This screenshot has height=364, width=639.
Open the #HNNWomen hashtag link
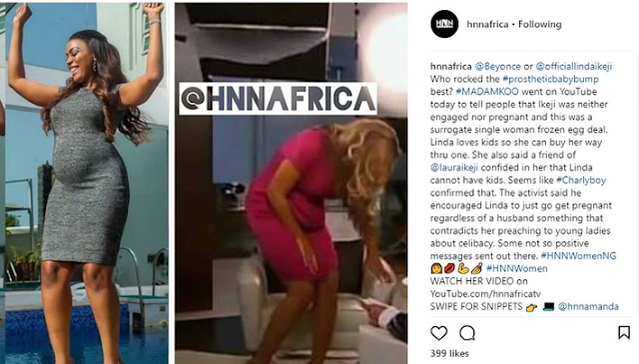click(x=517, y=268)
